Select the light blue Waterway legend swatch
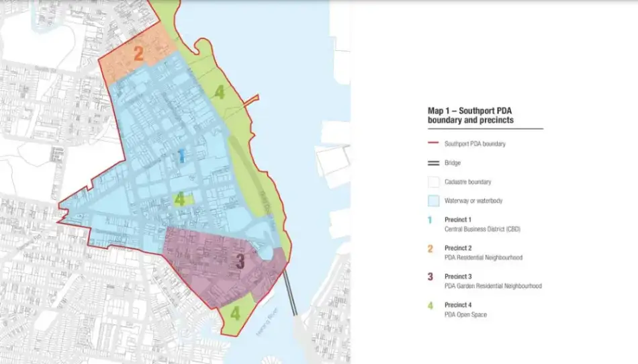 (433, 201)
